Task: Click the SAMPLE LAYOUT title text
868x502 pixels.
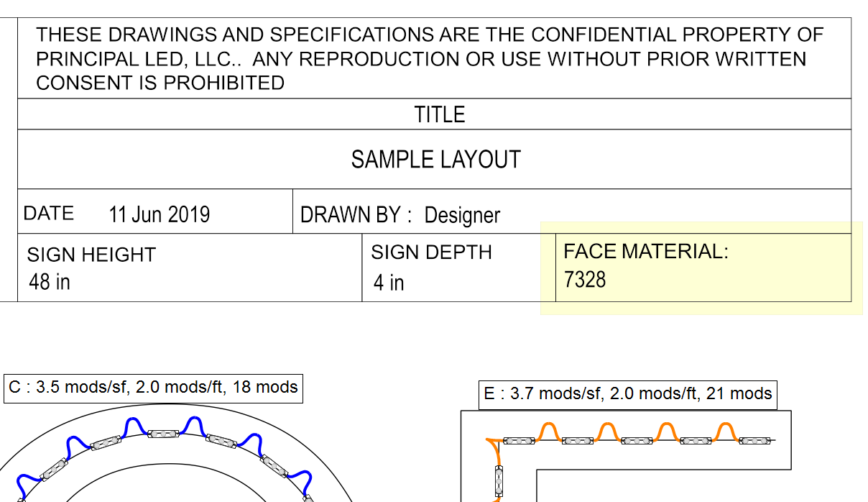Action: [x=435, y=160]
